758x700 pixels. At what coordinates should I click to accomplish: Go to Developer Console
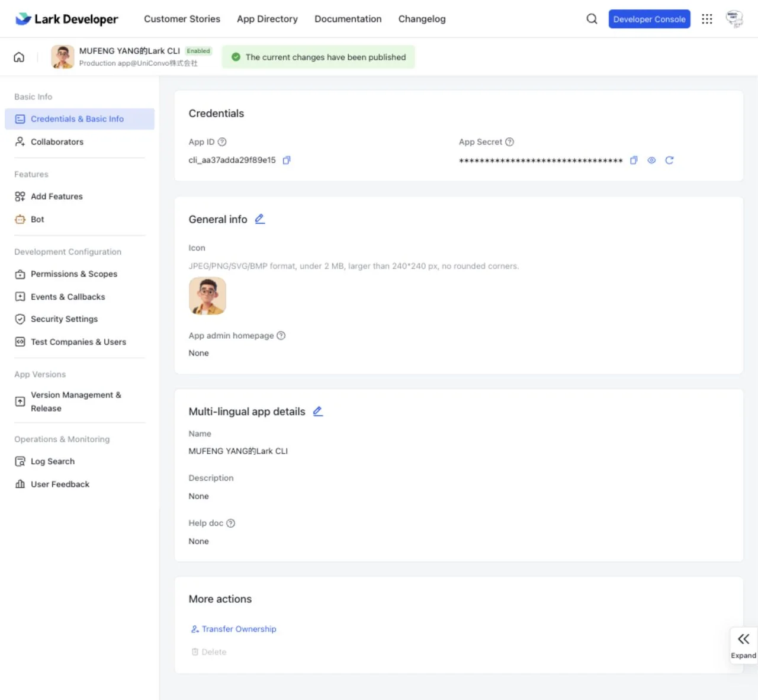[x=650, y=19]
